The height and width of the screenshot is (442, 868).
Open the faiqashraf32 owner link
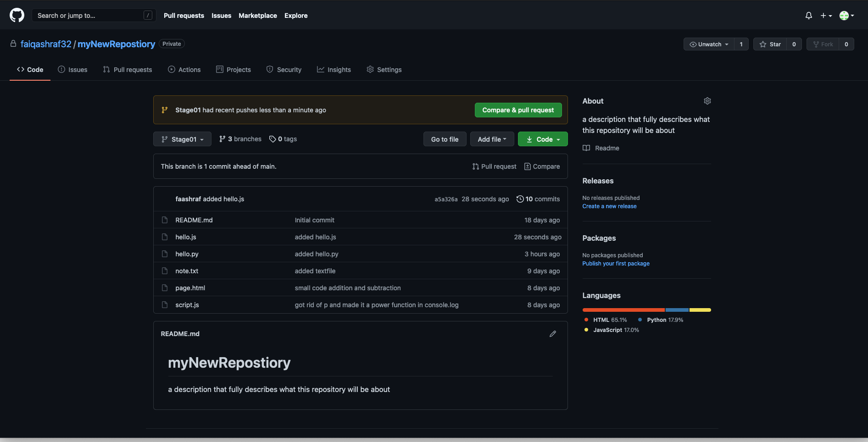(46, 44)
